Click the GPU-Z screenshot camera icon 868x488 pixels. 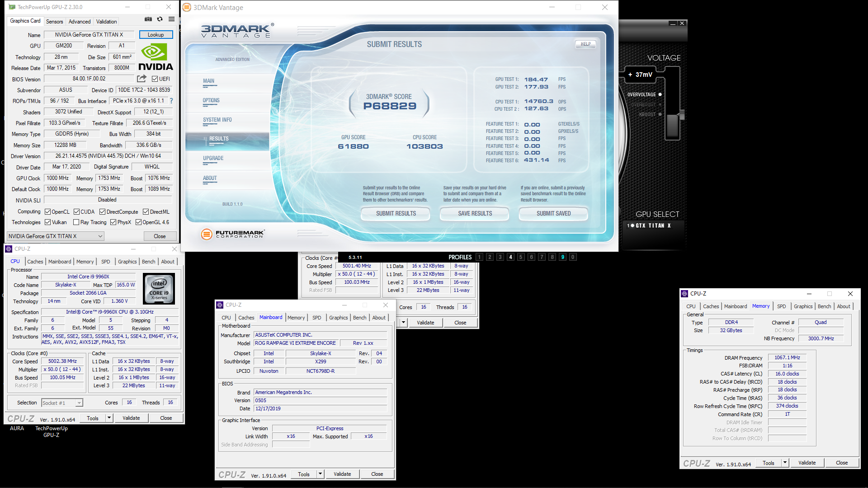(148, 19)
